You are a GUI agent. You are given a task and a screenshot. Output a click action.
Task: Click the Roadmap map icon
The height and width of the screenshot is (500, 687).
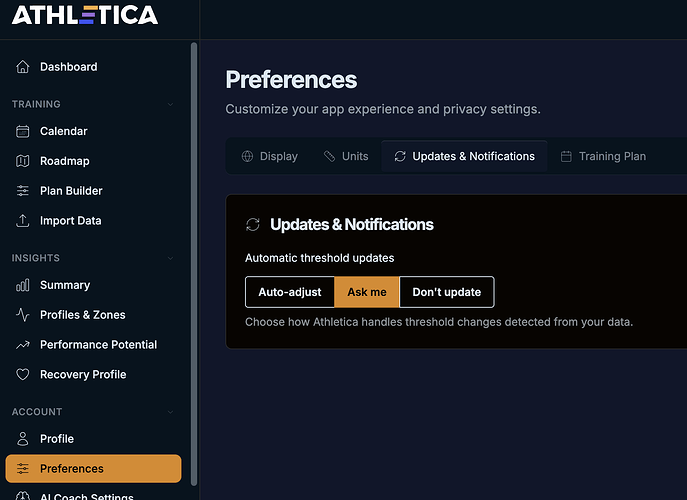(x=23, y=161)
